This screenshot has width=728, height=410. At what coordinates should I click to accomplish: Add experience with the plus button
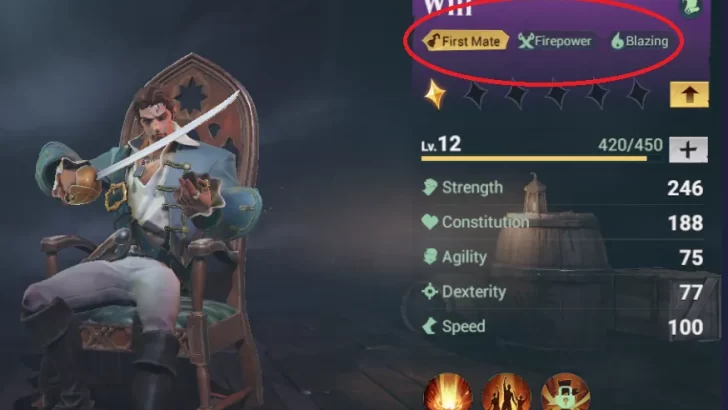(688, 150)
